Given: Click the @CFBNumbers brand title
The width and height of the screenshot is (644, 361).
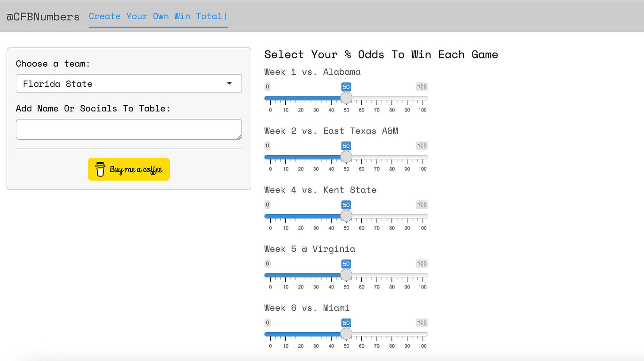Looking at the screenshot, I should pyautogui.click(x=43, y=17).
